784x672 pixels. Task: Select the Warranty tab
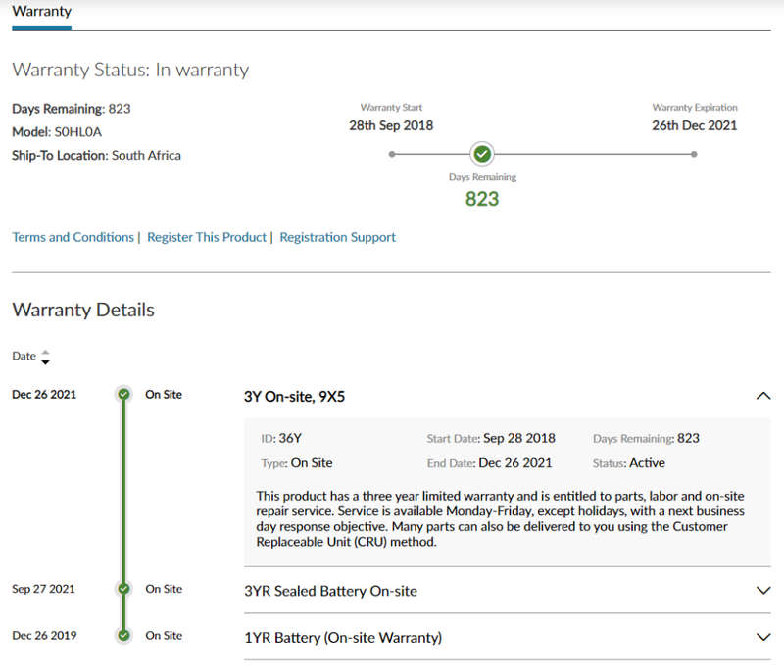point(41,12)
